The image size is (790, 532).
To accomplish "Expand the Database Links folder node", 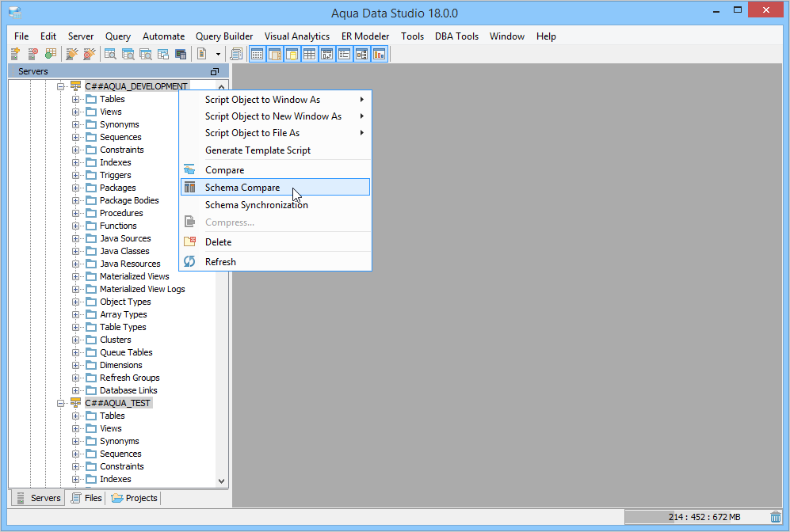I will 75,390.
